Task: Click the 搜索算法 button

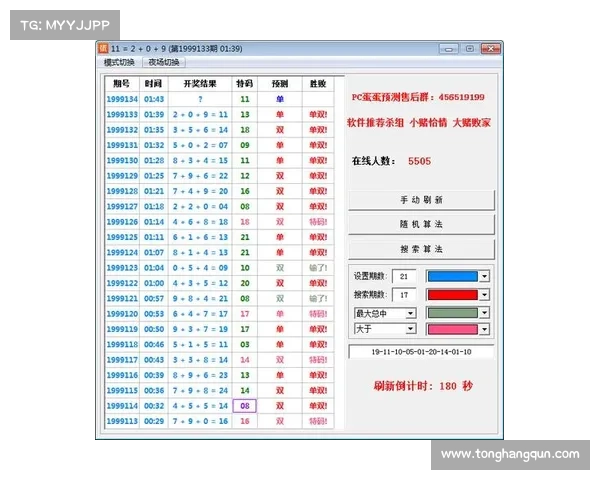Action: click(x=421, y=249)
